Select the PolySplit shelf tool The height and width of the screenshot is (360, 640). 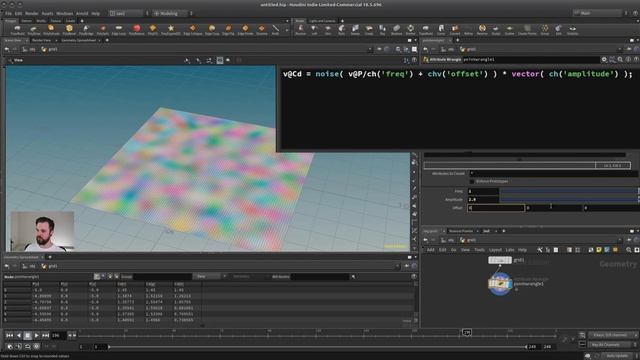click(102, 29)
